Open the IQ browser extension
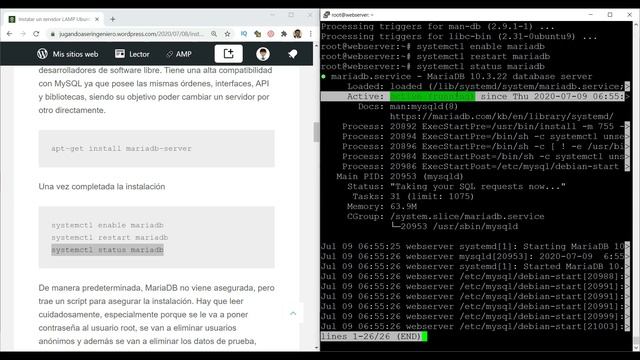The image size is (640, 360). pyautogui.click(x=244, y=34)
